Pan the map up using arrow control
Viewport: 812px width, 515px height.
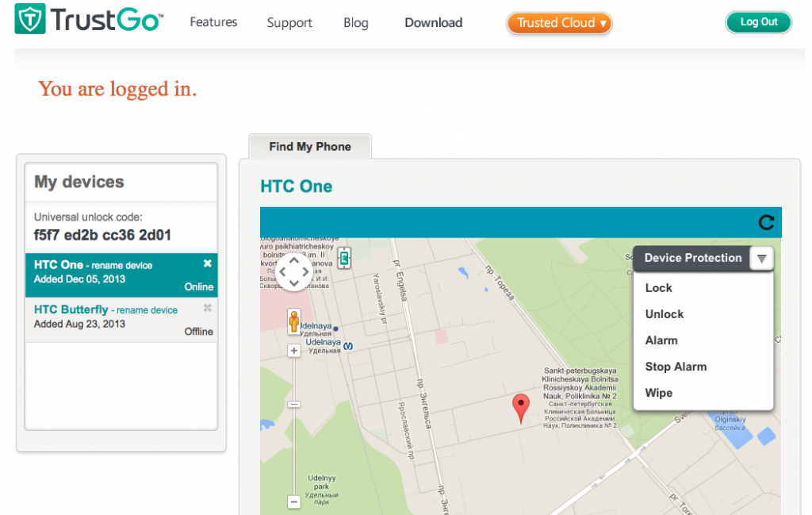coord(293,260)
